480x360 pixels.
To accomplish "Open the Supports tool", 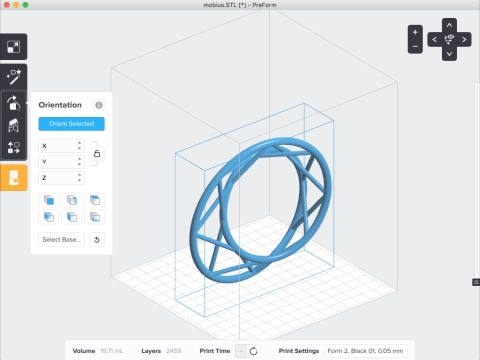I will [14, 126].
